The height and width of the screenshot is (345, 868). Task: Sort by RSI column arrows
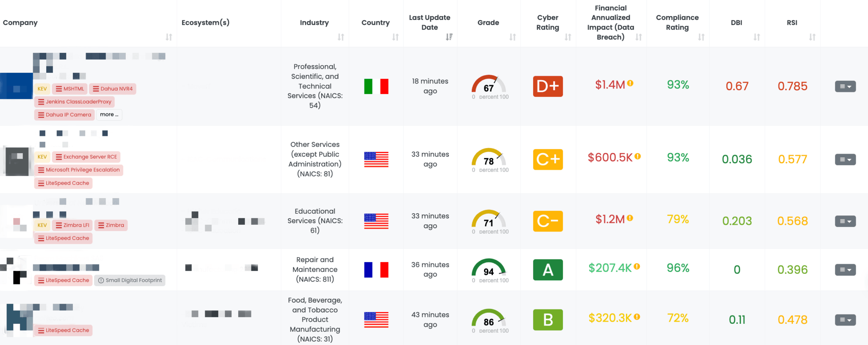click(812, 37)
